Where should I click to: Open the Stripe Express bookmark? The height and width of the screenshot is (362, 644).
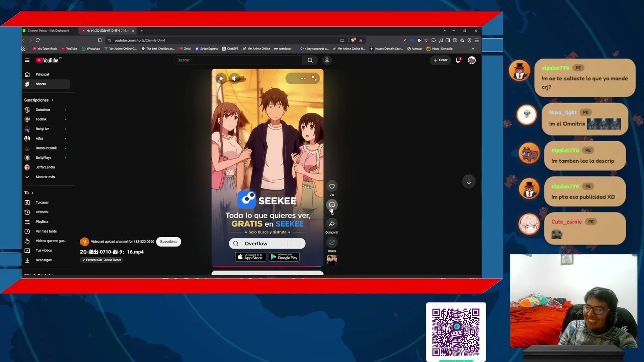point(207,49)
